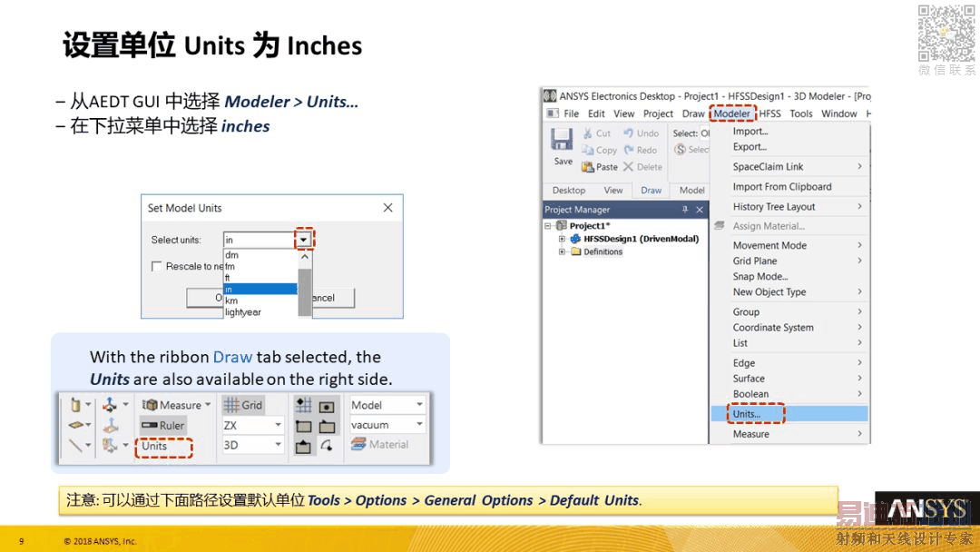Click the units list scrollbar thumb

[305, 292]
